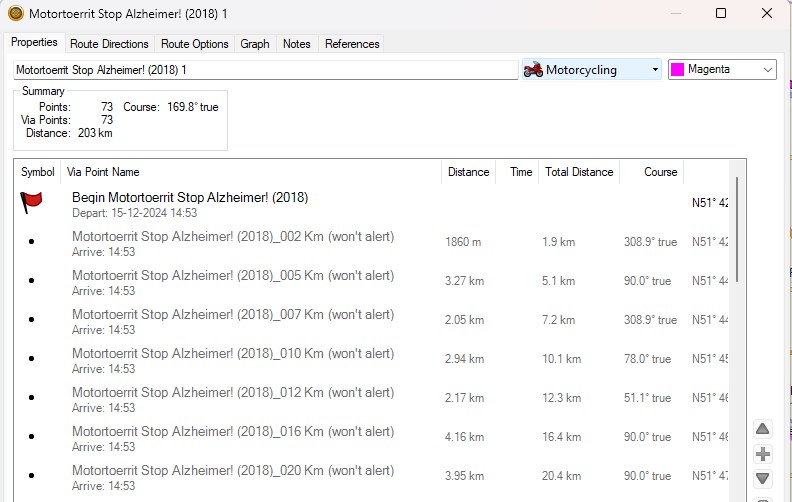792x502 pixels.
Task: Click the move via point down arrow
Action: click(763, 479)
